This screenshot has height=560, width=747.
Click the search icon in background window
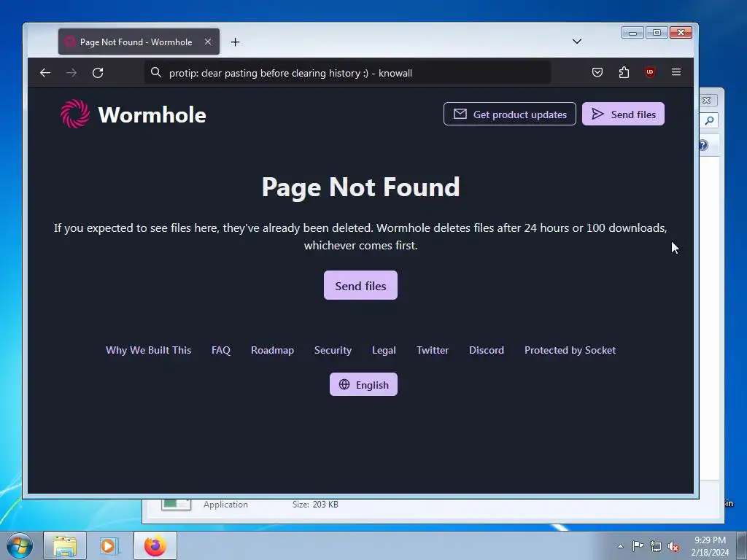(709, 120)
